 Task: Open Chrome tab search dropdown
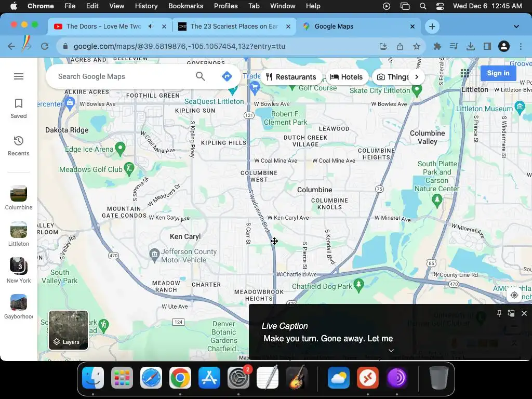tap(516, 26)
